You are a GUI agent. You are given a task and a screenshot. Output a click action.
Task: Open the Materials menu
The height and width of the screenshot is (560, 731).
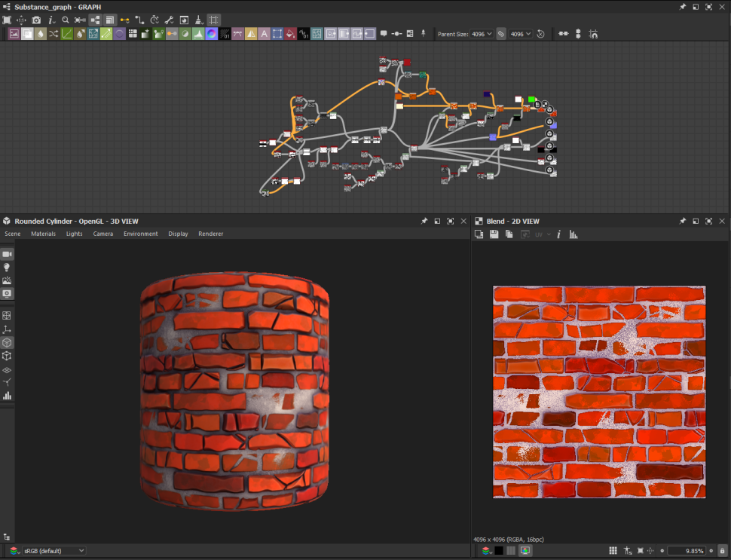tap(44, 234)
